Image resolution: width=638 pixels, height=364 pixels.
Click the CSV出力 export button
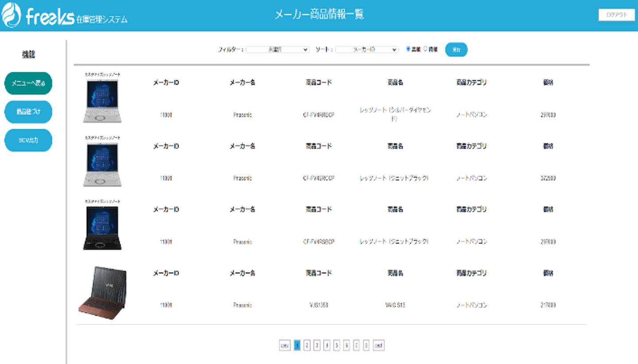[x=28, y=140]
